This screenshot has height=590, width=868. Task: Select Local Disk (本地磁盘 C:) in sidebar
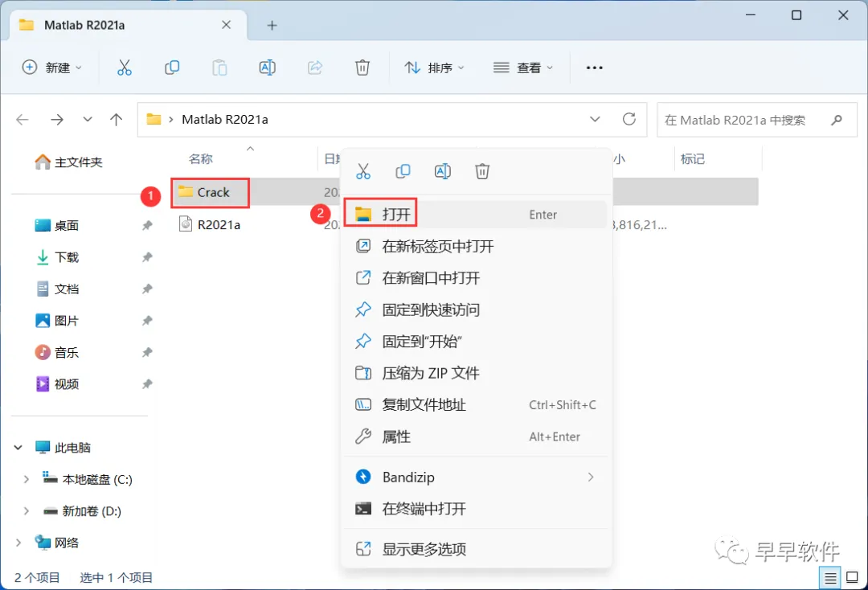tap(88, 479)
